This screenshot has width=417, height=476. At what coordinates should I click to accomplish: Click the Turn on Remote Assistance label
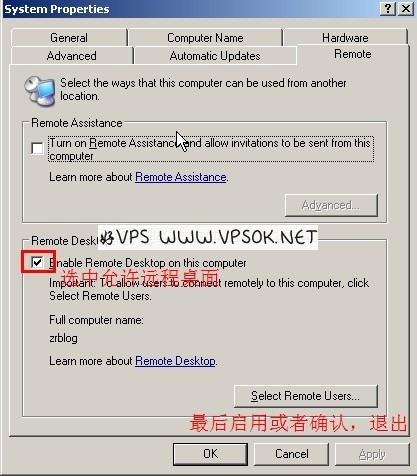(210, 149)
